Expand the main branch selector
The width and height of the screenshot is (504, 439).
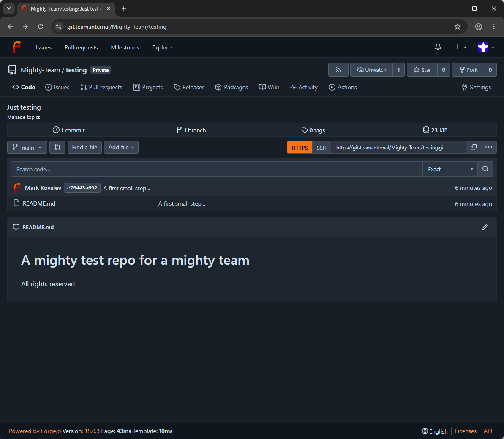pos(27,147)
